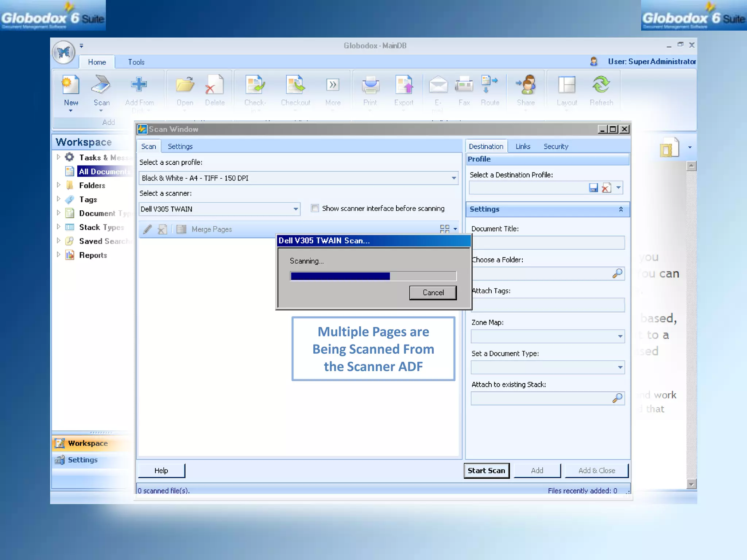
Task: Collapse the Settings section chevron
Action: 621,209
